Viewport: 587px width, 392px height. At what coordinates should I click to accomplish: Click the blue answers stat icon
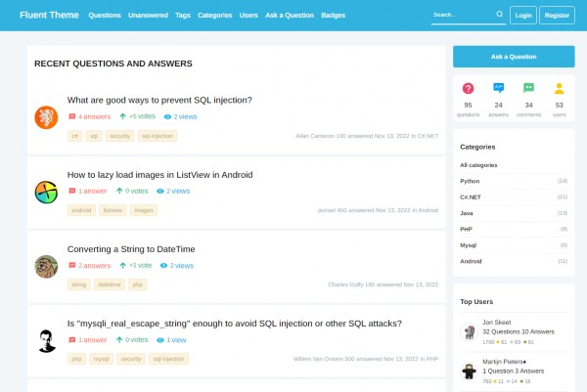click(498, 88)
